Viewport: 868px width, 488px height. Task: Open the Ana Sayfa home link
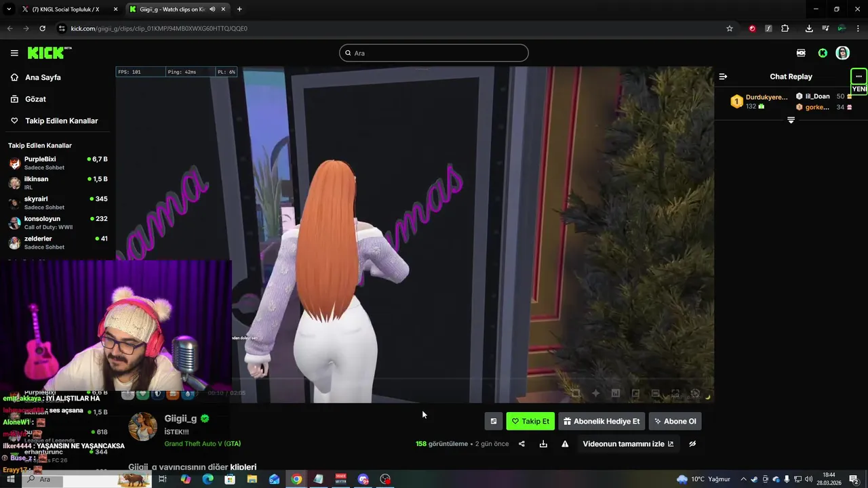(x=43, y=77)
